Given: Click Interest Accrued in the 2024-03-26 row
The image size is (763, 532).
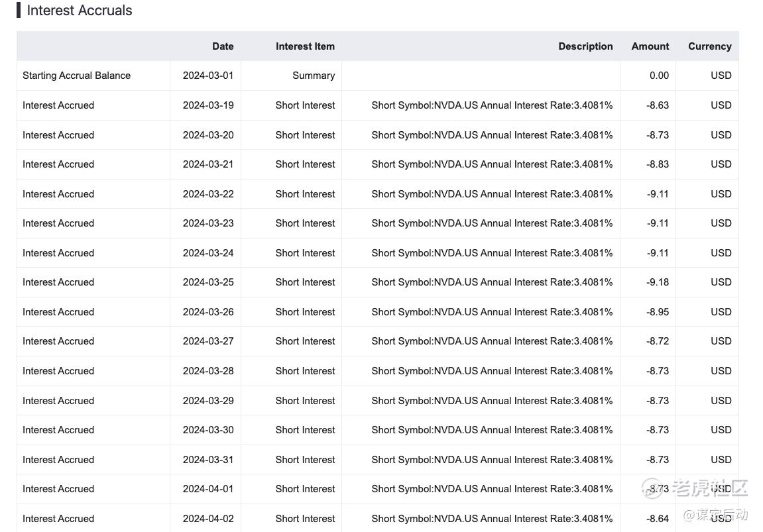Looking at the screenshot, I should 58,311.
